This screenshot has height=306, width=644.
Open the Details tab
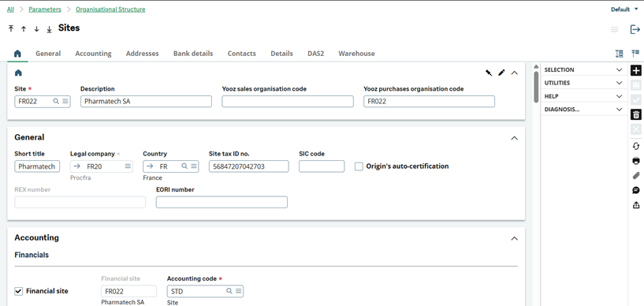(x=281, y=54)
